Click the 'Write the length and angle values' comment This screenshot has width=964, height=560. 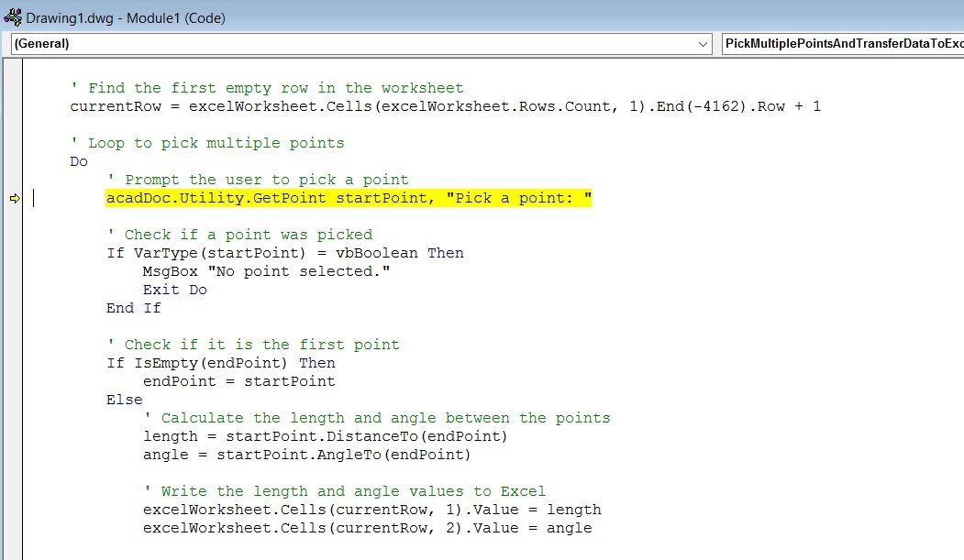coord(344,491)
